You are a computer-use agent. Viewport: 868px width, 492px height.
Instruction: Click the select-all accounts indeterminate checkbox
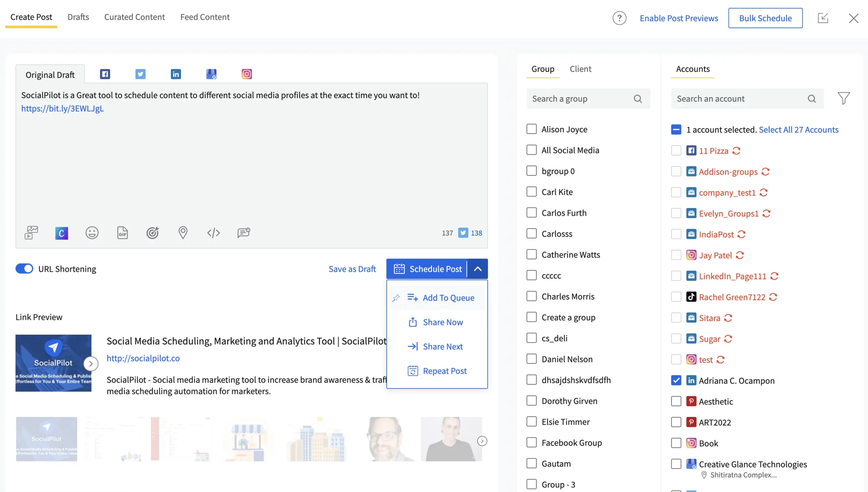pos(676,130)
